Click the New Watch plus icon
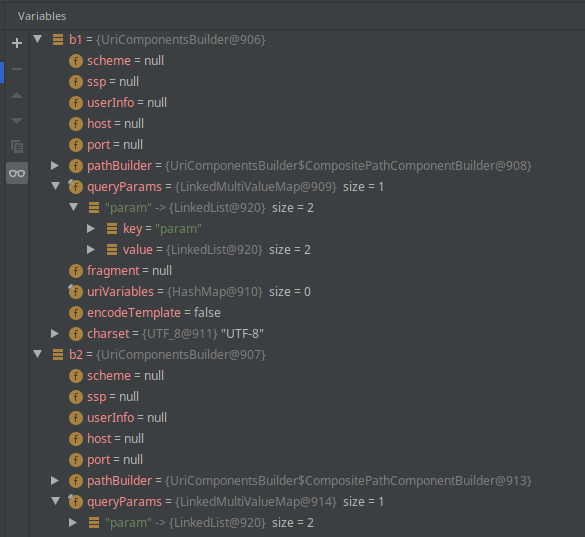Image resolution: width=585 pixels, height=537 pixels. click(17, 43)
